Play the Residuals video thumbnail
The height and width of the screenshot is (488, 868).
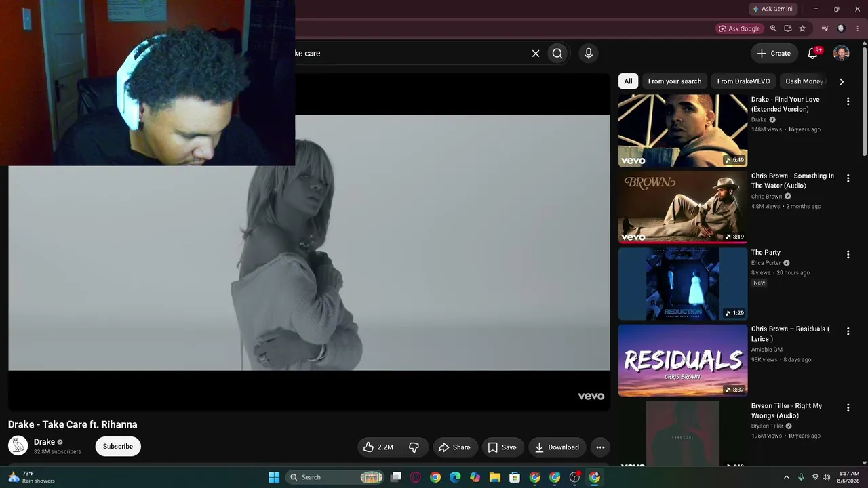683,360
